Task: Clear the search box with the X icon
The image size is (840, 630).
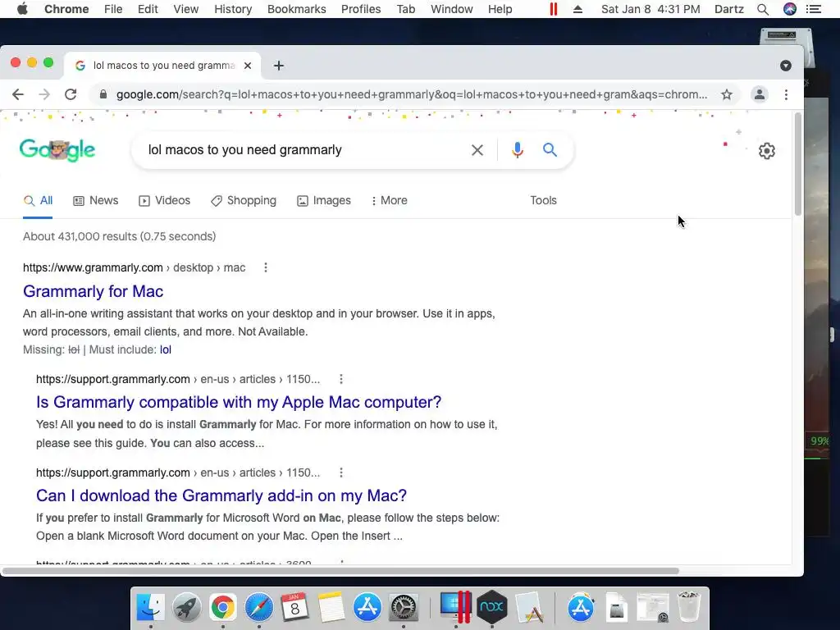Action: [477, 150]
